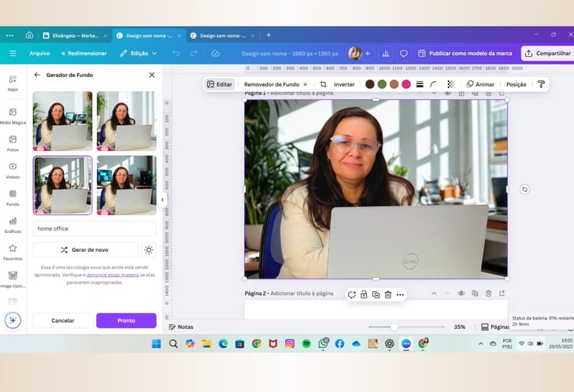Click the Animar button

coord(480,84)
